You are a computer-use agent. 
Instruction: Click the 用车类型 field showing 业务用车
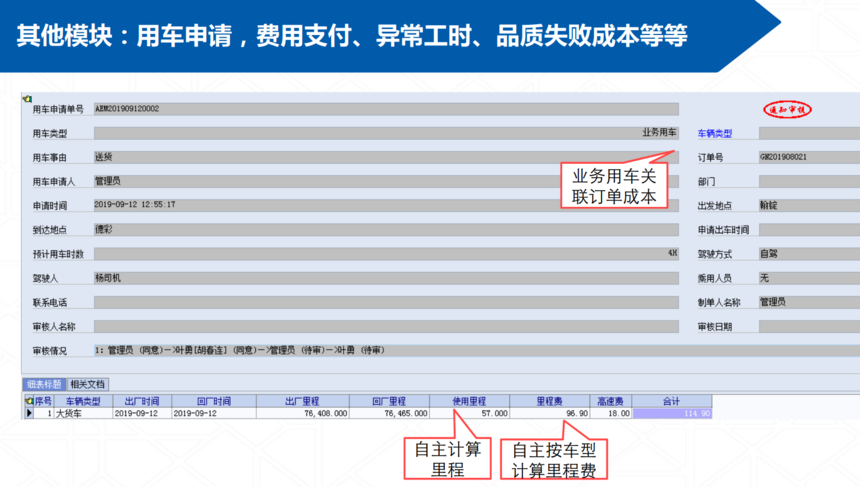pyautogui.click(x=386, y=133)
